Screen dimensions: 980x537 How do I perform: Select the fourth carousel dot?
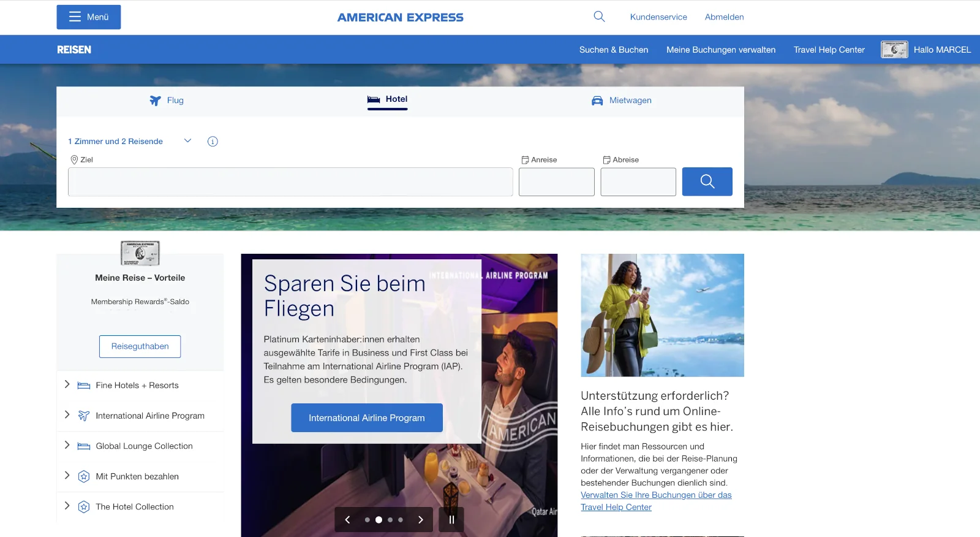(401, 520)
